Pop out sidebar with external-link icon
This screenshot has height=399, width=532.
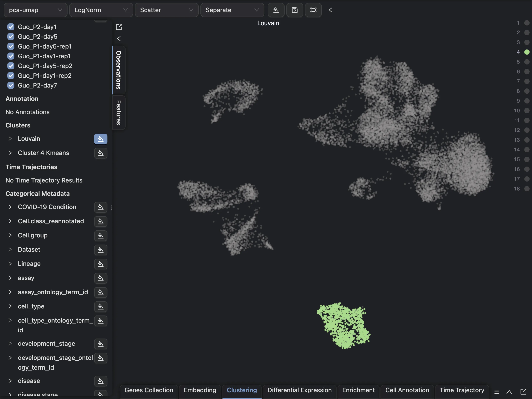tap(119, 27)
